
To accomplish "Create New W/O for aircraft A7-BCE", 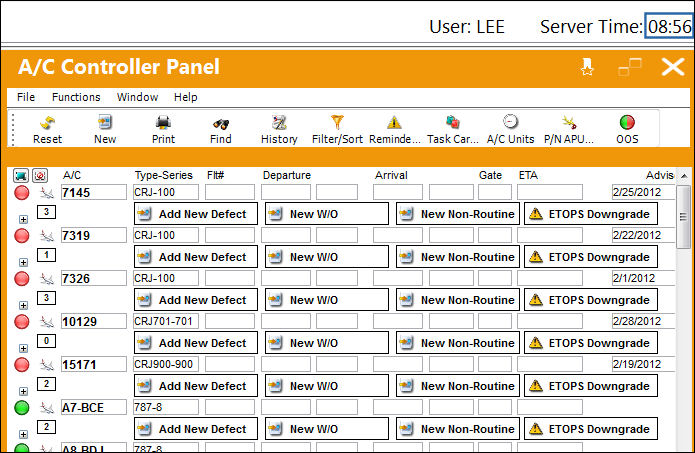I will coord(327,429).
